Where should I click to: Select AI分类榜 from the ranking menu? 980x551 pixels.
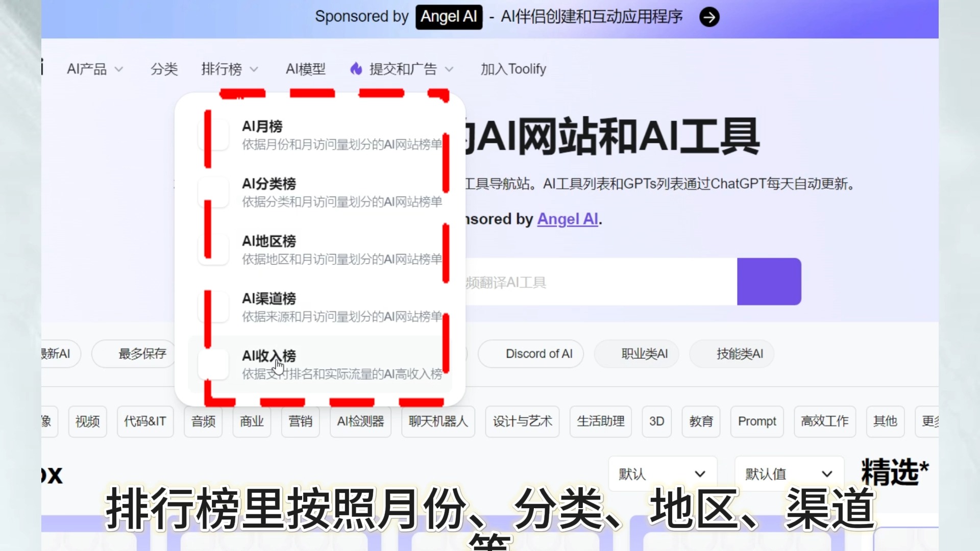[320, 192]
